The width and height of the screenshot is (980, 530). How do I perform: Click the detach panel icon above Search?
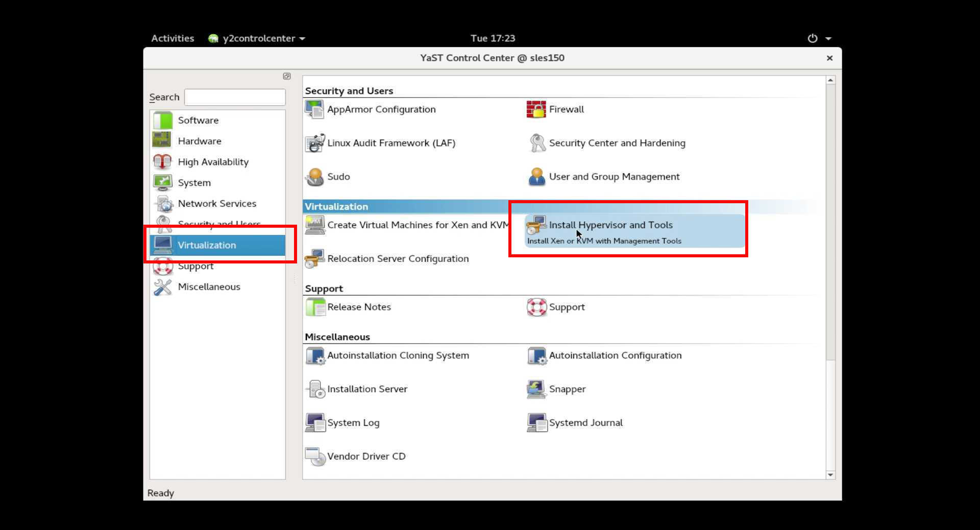coord(287,76)
